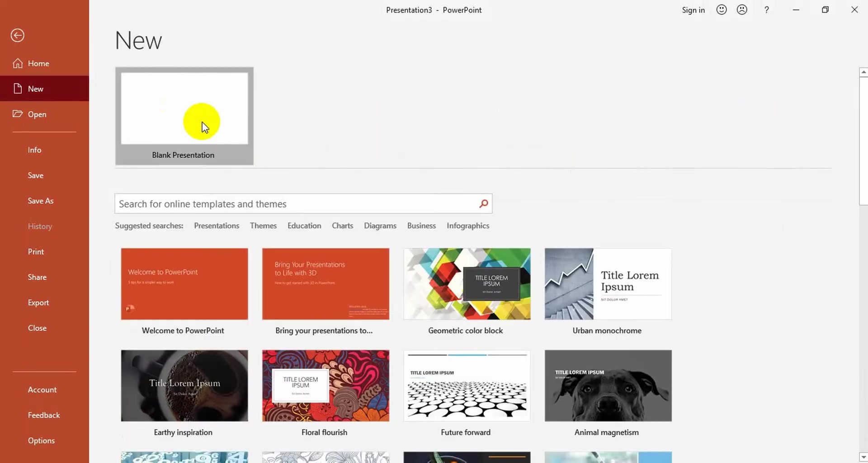Open the Save As menu item
This screenshot has width=868, height=463.
pos(41,201)
